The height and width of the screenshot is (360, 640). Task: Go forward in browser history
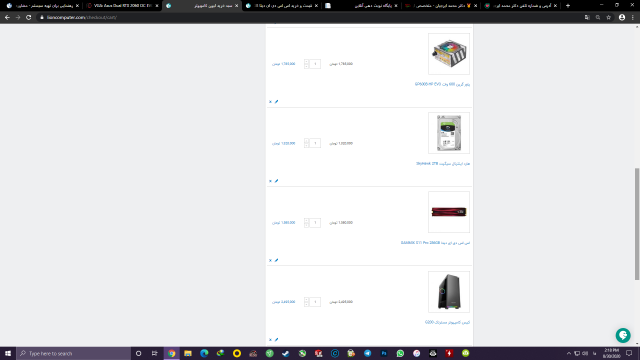click(18, 18)
